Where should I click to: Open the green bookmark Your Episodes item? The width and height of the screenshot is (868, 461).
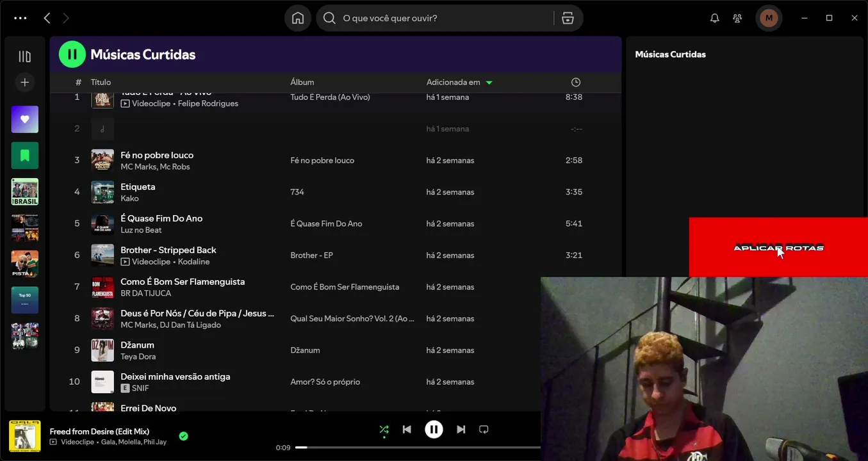(x=25, y=156)
